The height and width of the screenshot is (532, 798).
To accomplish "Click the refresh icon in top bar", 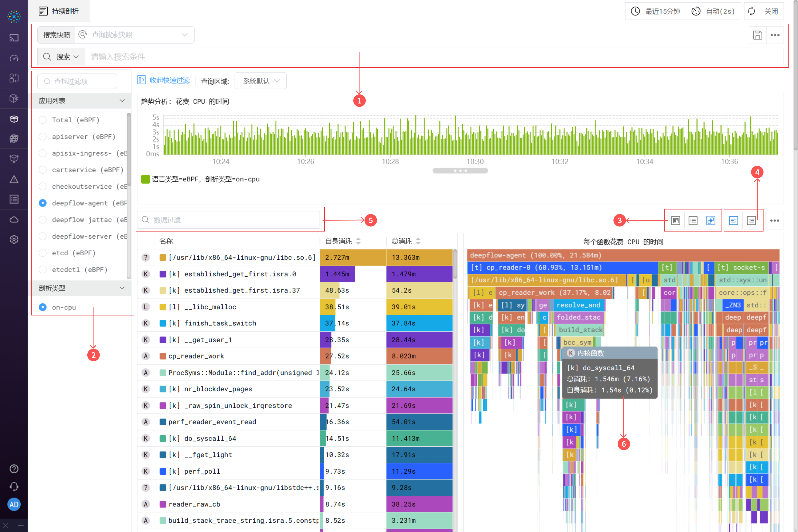I will [x=751, y=11].
